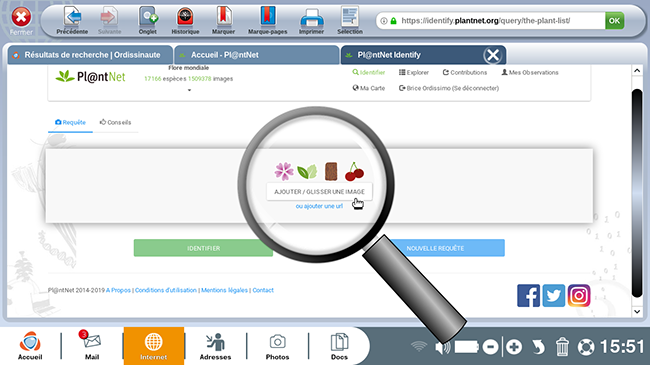Open Mail in the bottom bar

click(92, 346)
